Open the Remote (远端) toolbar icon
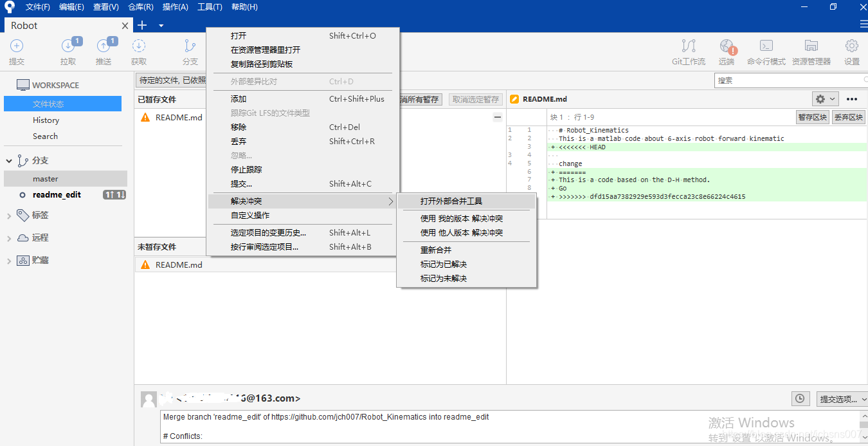This screenshot has width=868, height=446. pyautogui.click(x=727, y=46)
